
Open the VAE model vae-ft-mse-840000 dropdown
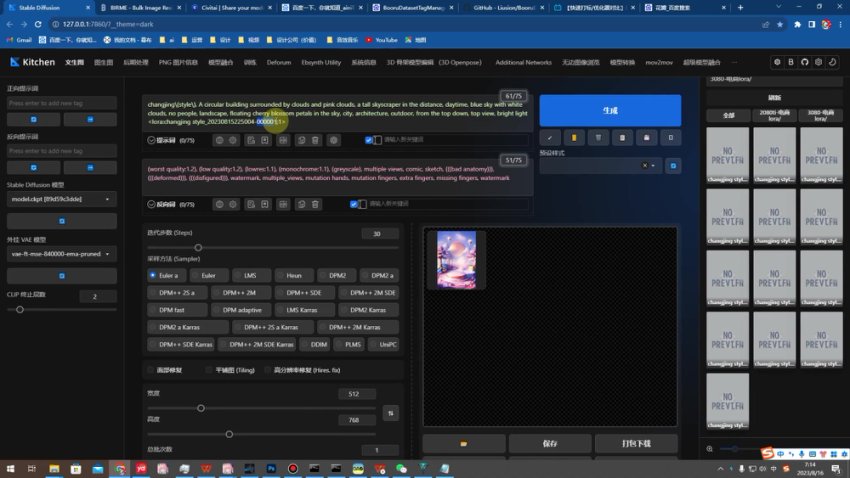click(62, 255)
